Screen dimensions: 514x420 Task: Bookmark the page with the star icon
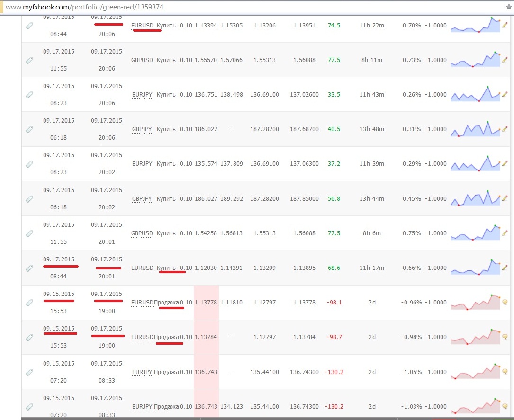pos(509,7)
